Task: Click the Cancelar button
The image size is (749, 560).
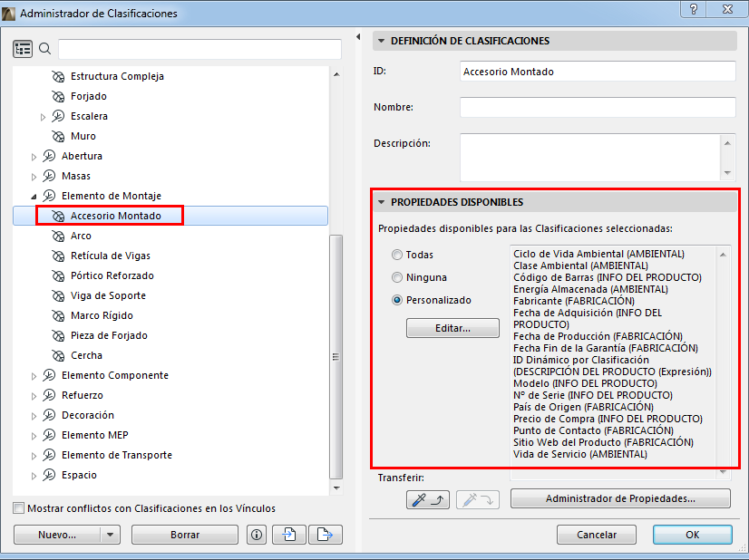Action: pyautogui.click(x=597, y=535)
